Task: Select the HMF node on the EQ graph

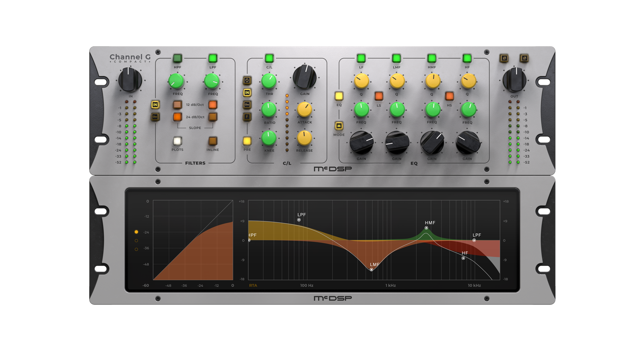Action: pyautogui.click(x=426, y=228)
